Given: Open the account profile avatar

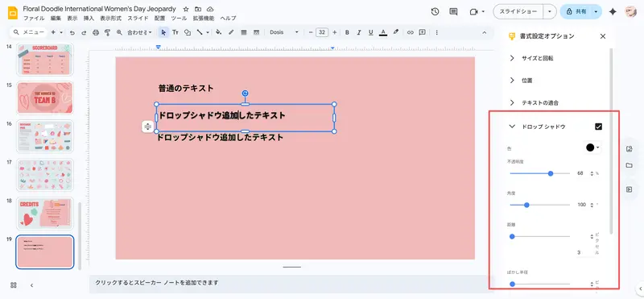Looking at the screenshot, I should coord(630,12).
